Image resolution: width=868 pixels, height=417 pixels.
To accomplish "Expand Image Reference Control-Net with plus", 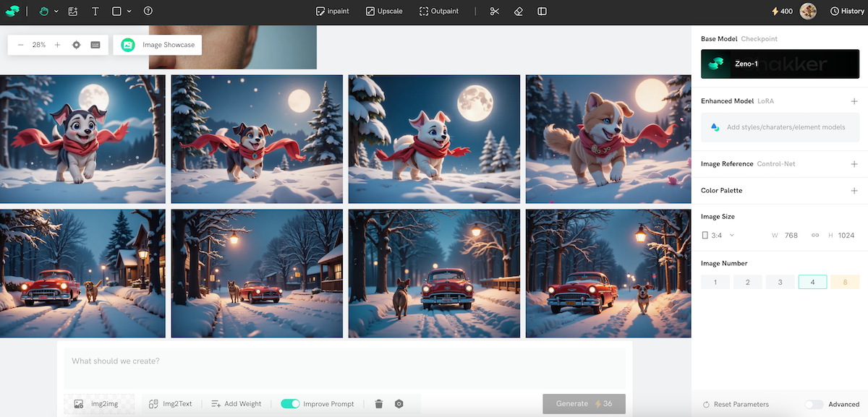I will pyautogui.click(x=854, y=164).
